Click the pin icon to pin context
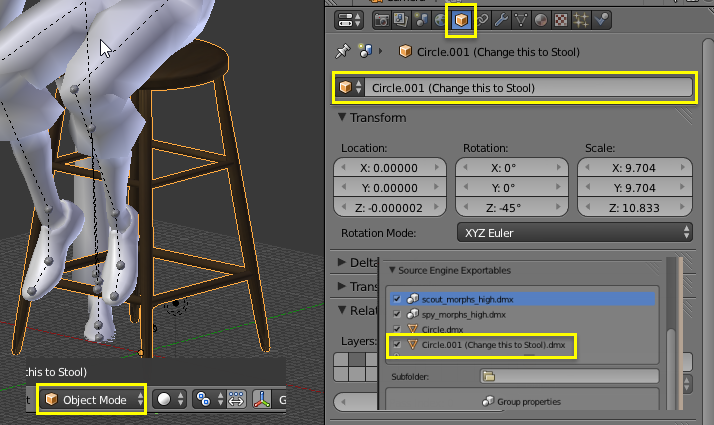 (343, 51)
